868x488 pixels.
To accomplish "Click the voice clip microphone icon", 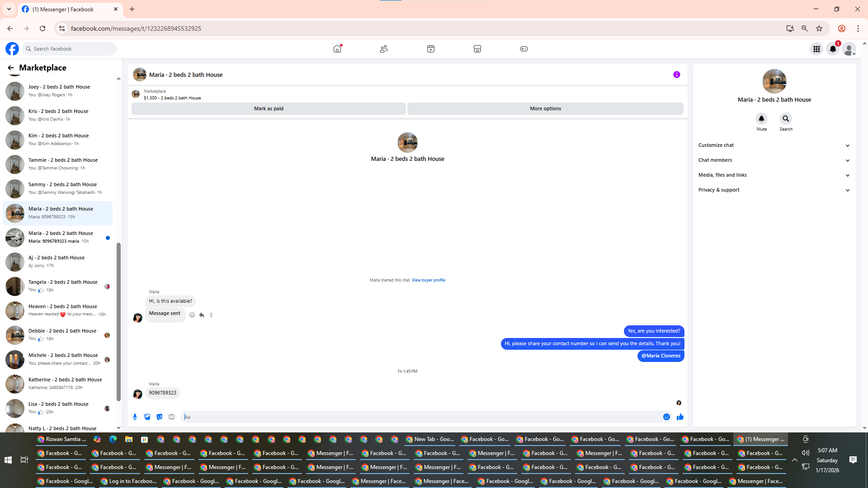I will pos(135,417).
